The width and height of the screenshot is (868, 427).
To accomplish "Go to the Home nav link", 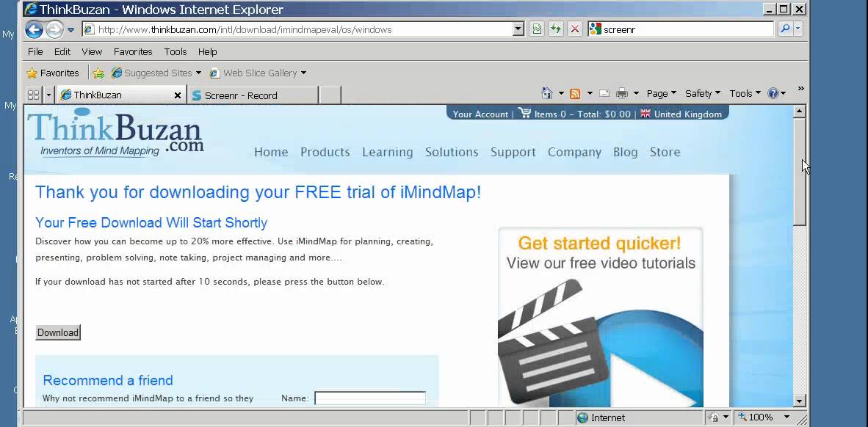I will coord(271,152).
